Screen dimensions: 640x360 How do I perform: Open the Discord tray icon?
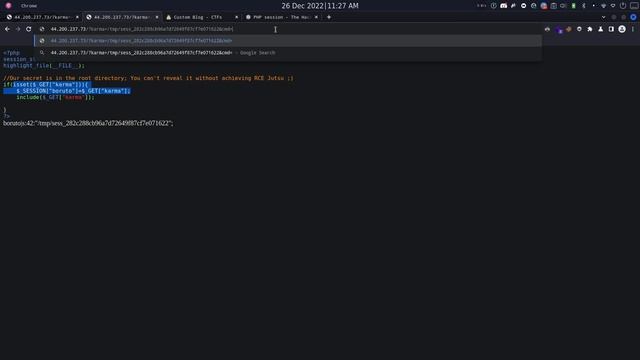click(504, 6)
